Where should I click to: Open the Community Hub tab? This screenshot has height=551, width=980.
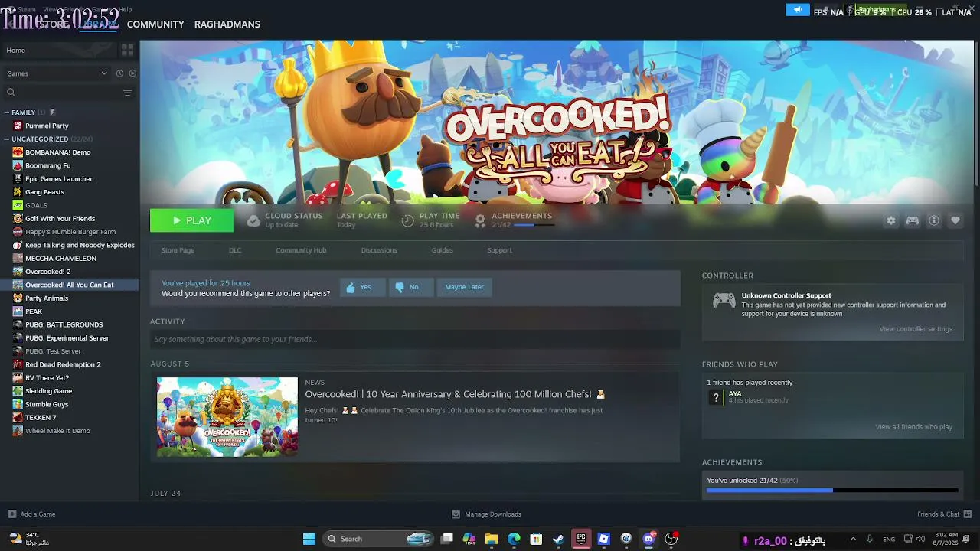tap(301, 250)
